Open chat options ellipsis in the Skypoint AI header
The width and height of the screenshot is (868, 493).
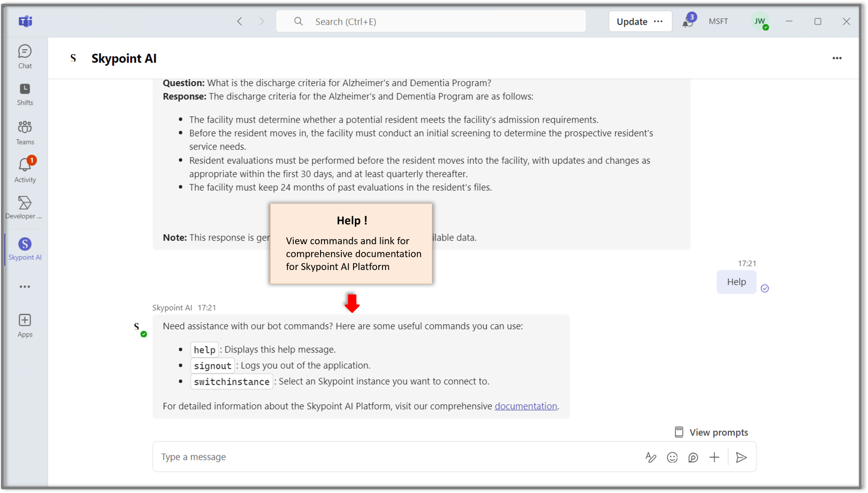coord(837,58)
